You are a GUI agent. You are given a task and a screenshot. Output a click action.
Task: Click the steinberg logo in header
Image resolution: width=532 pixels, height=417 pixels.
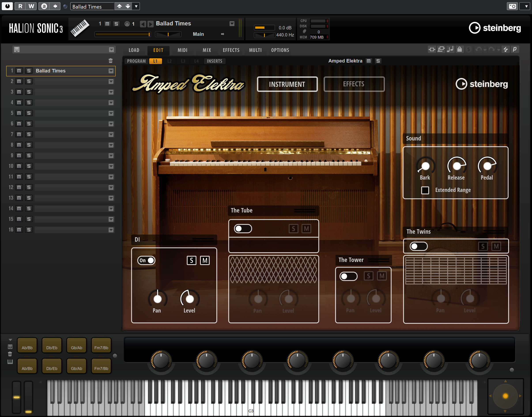pyautogui.click(x=495, y=28)
